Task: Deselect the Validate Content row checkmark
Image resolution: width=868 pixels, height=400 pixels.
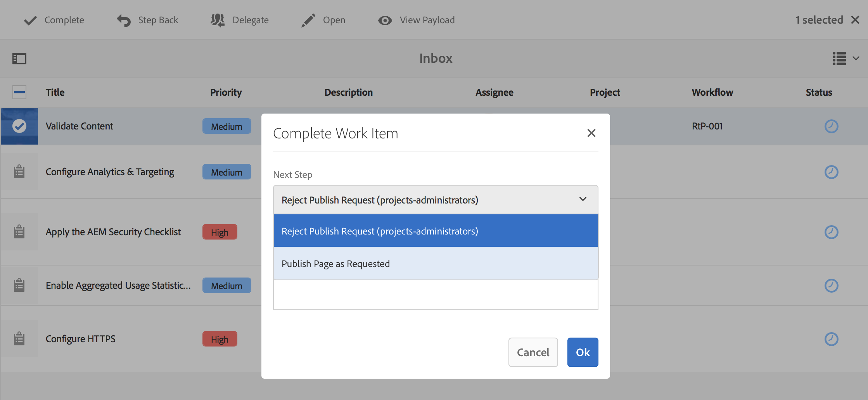Action: [19, 126]
